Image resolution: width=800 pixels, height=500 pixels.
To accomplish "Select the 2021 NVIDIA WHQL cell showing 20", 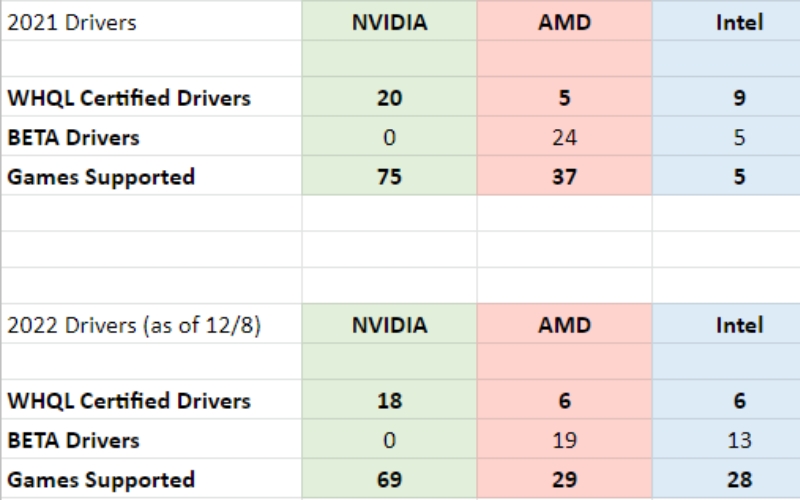I will point(389,98).
